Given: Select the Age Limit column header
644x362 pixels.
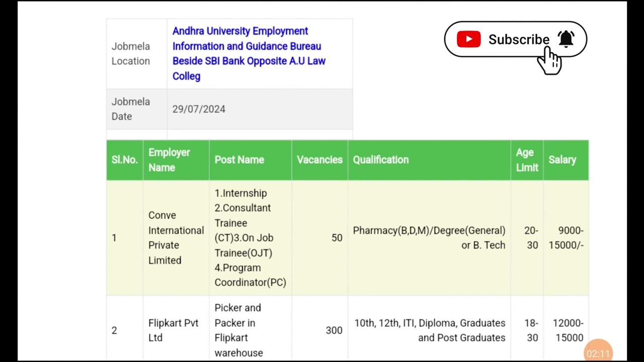Looking at the screenshot, I should (x=526, y=160).
